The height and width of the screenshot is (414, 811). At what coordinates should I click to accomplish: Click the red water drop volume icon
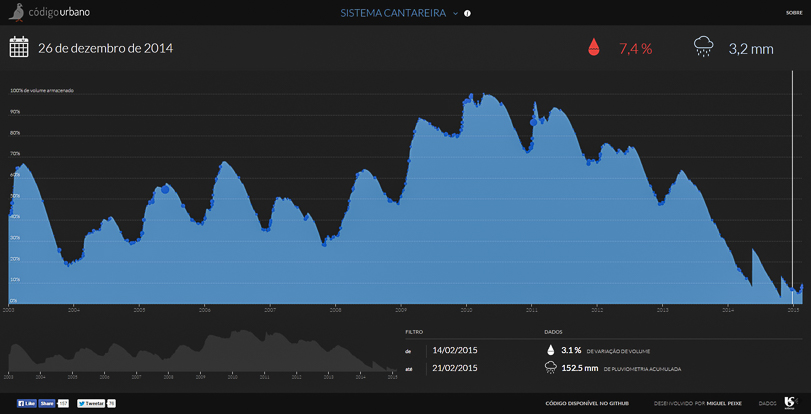click(x=594, y=47)
